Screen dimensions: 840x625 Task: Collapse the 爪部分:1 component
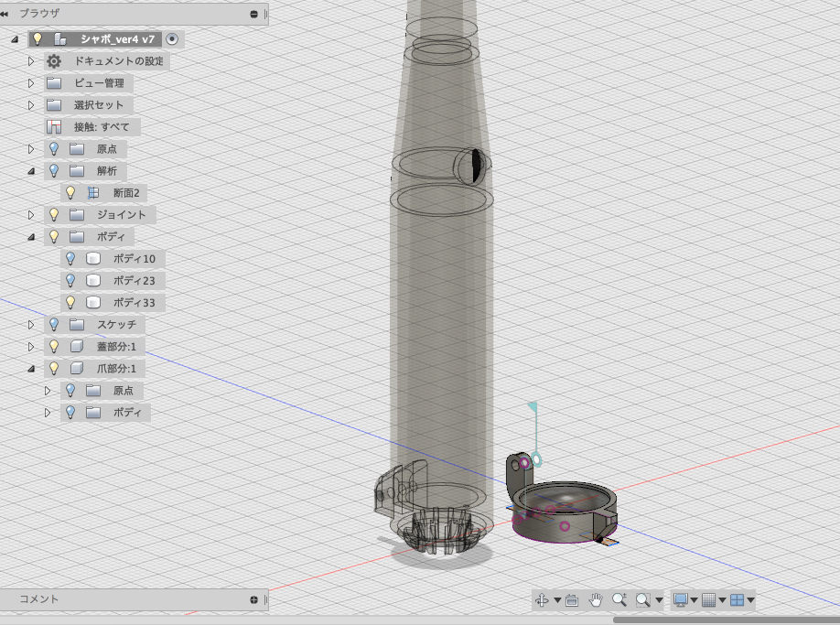31,369
